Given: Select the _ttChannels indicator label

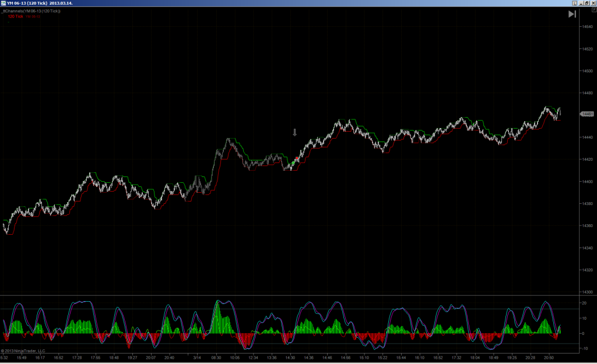Looking at the screenshot, I should coord(31,11).
